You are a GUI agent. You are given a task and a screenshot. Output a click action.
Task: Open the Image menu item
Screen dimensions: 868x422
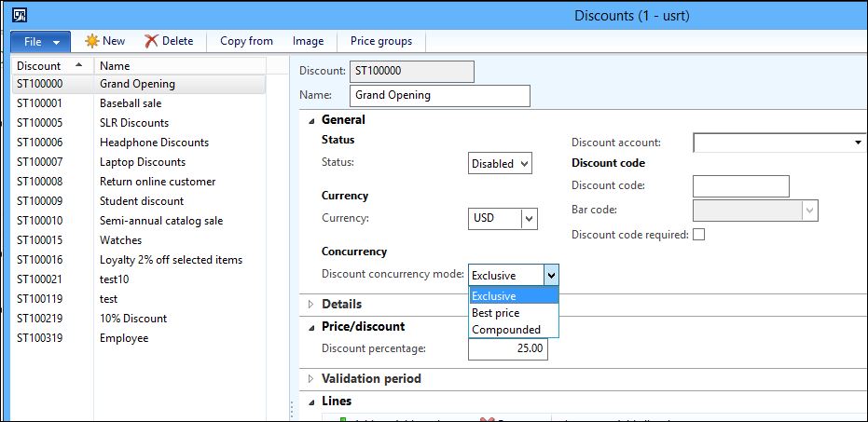point(308,41)
